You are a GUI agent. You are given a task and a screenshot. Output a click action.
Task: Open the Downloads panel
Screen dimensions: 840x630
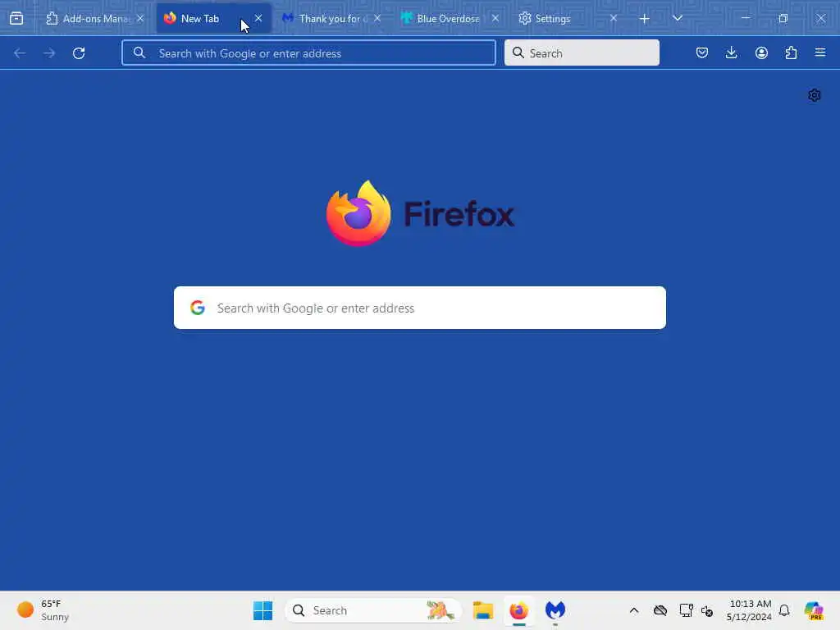pyautogui.click(x=731, y=52)
